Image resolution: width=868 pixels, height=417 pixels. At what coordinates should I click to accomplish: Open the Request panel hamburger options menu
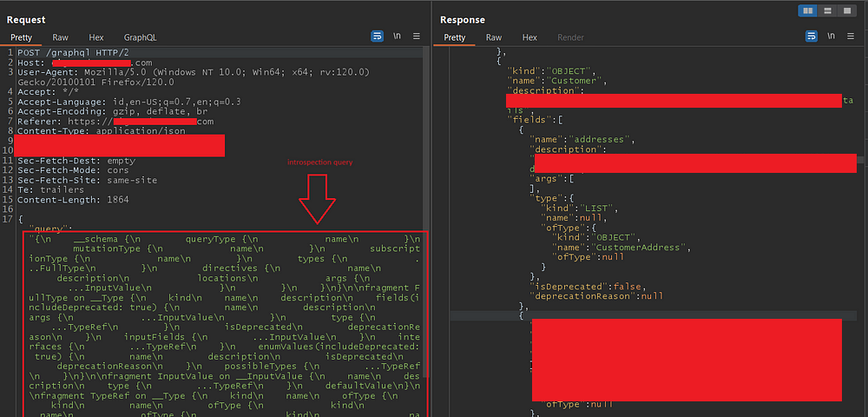coord(417,36)
